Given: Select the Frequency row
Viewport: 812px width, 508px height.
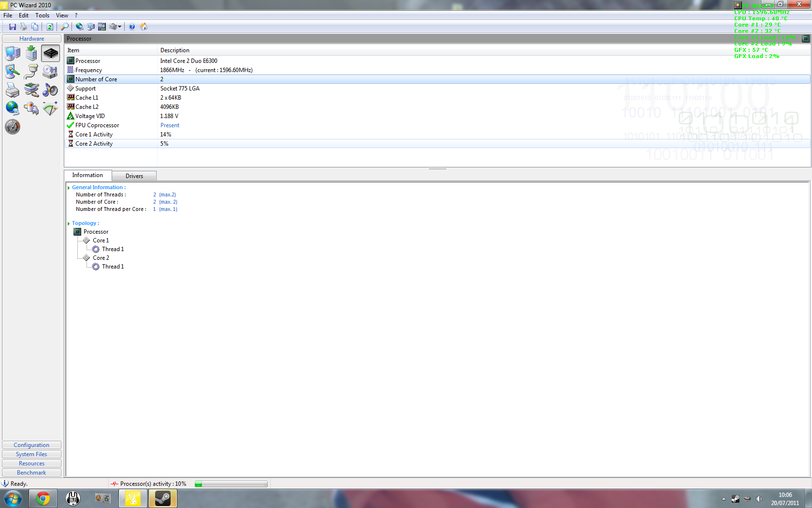Looking at the screenshot, I should click(437, 70).
